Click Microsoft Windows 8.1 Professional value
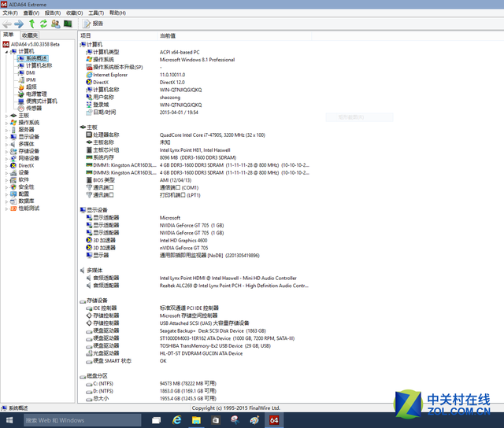 (x=197, y=60)
